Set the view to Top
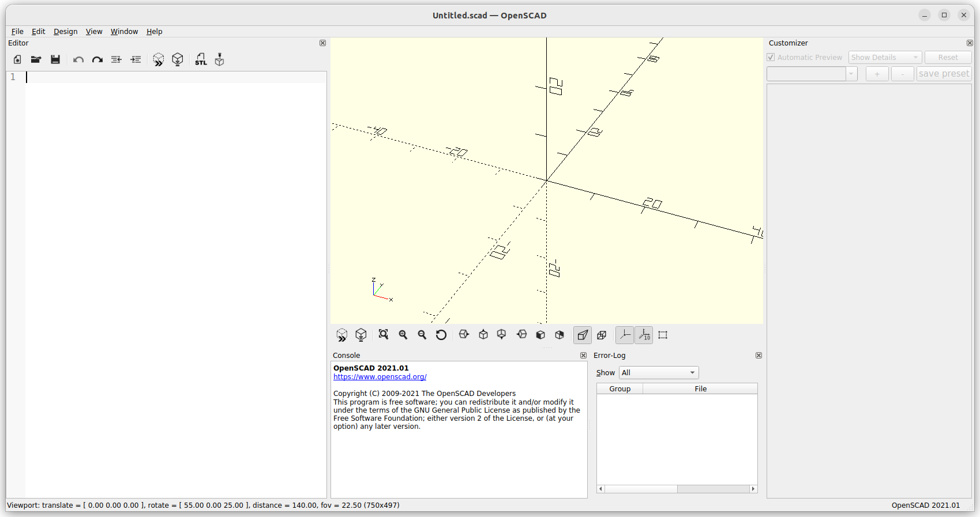Viewport: 980px width, 517px height. [483, 335]
